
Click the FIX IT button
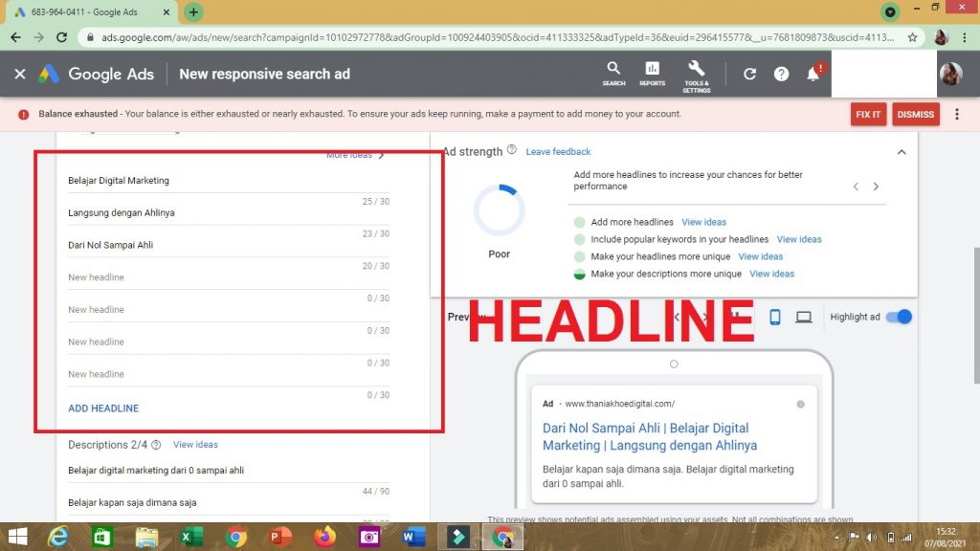(x=868, y=114)
